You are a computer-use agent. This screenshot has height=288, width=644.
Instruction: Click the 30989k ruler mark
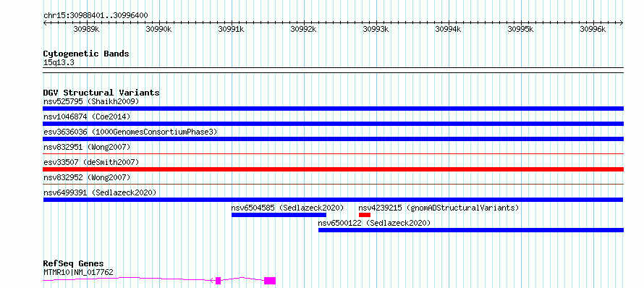click(x=87, y=29)
